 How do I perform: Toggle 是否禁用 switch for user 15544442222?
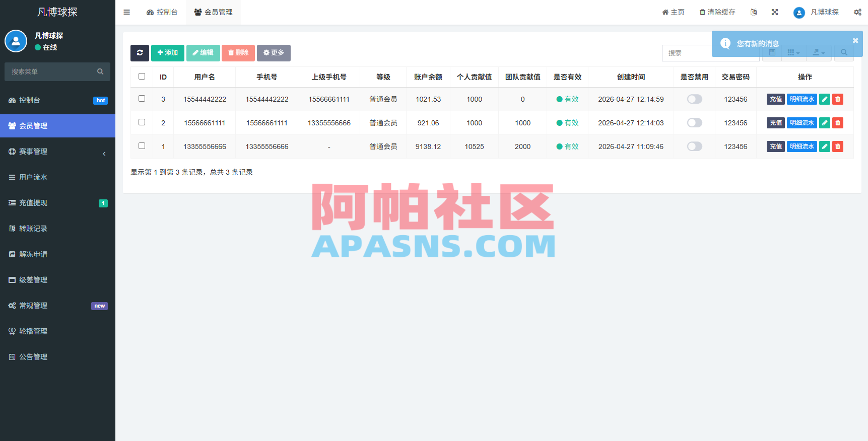tap(694, 99)
